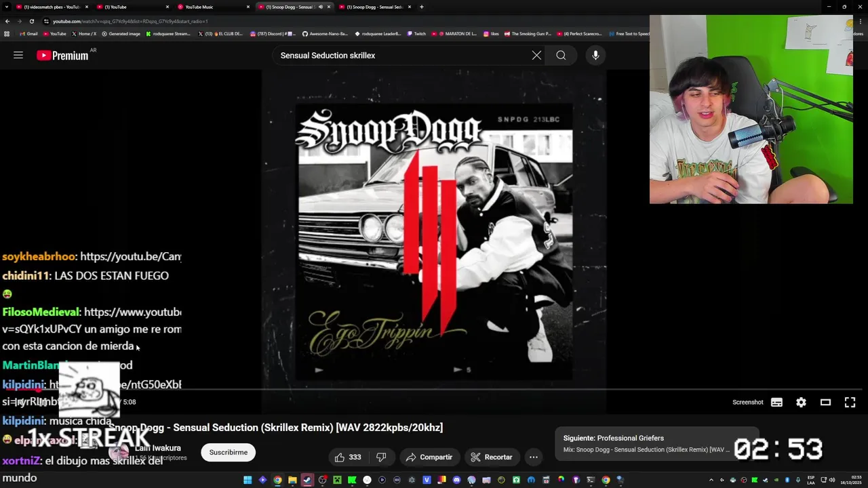Screen dimensions: 868x488
Task: Switch to the last Snoop Dogg tab
Action: click(x=375, y=7)
